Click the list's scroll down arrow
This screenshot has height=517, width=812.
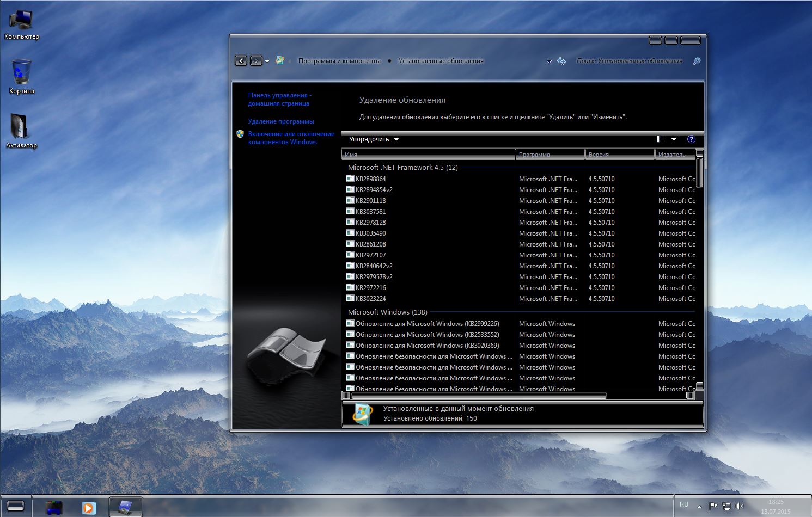700,386
